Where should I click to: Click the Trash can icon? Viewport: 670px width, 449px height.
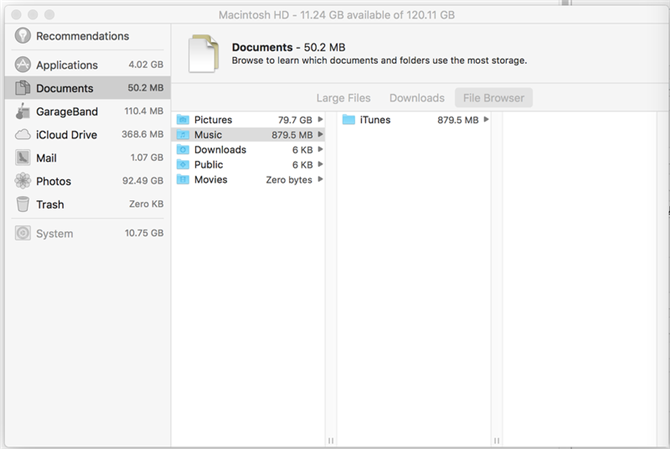point(23,204)
